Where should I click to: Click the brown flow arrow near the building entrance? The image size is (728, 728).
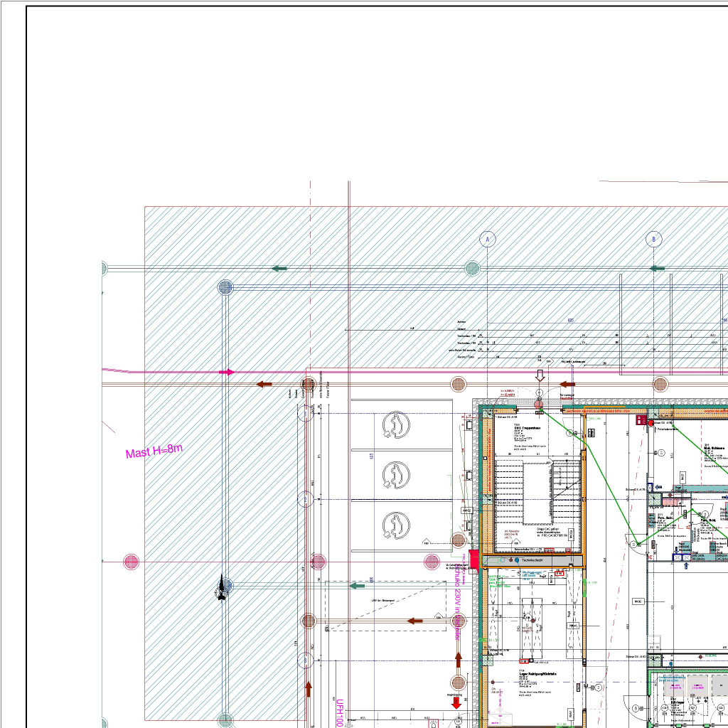567,385
